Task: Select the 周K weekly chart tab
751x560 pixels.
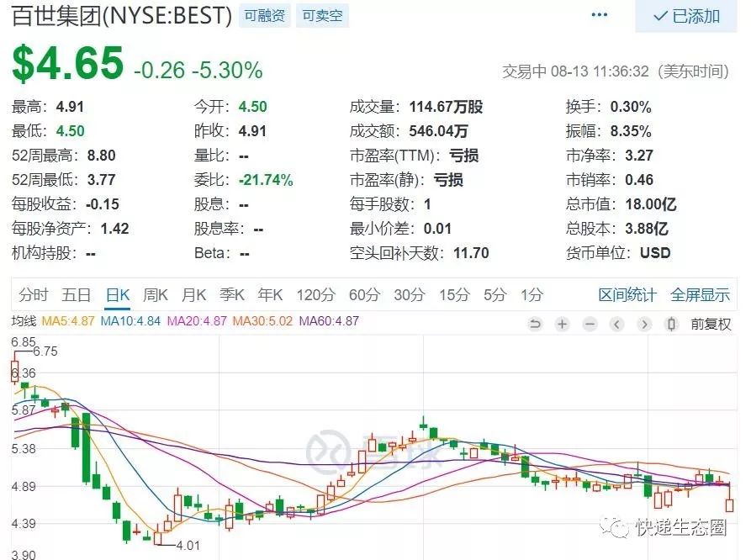Action: (x=155, y=295)
